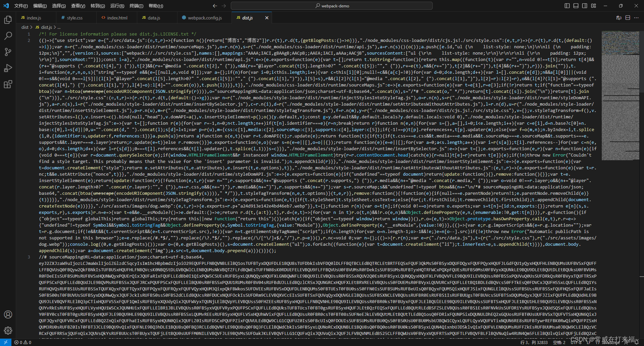Click the webpack-demo command center search box

(332, 6)
